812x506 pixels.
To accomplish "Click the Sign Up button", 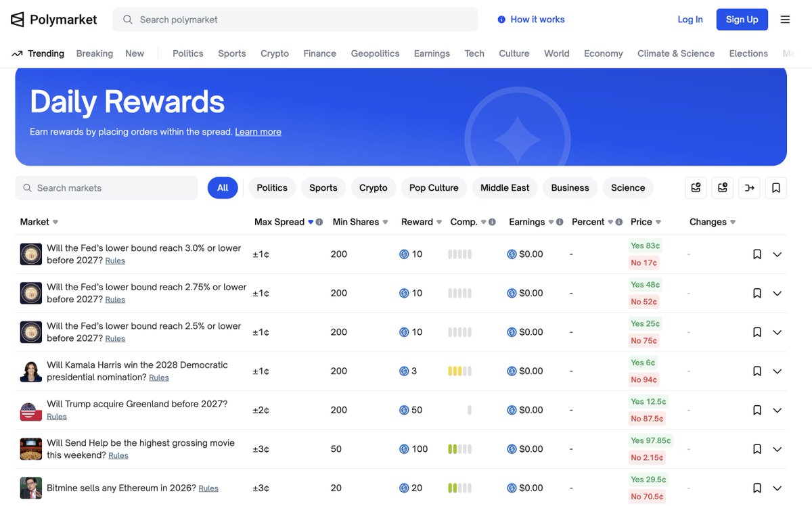I will [742, 20].
